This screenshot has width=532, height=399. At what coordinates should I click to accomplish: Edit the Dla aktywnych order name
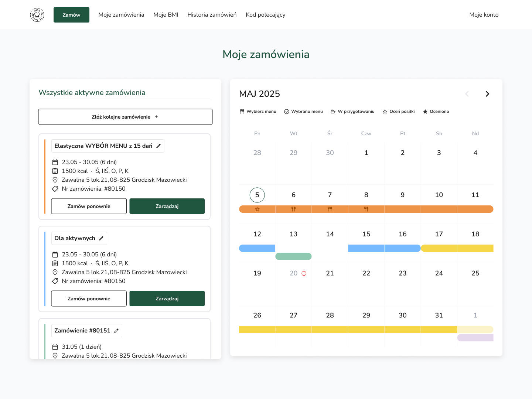(101, 238)
